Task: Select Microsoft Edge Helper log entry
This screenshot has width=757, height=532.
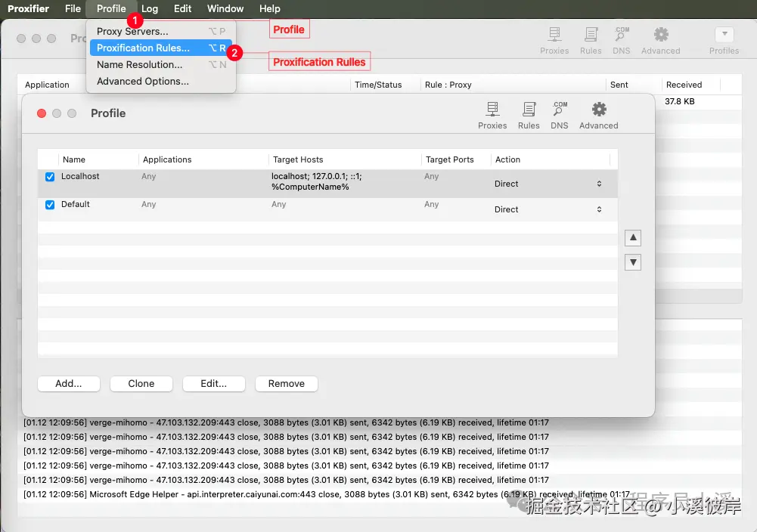Action: click(x=327, y=494)
